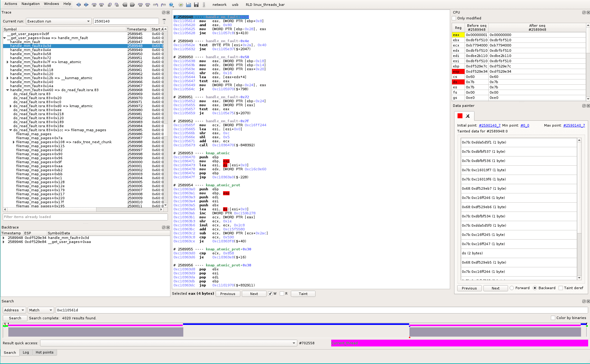Screen dimensions: 590x364
Task: Select the Forward radio button in Data painter
Action: tap(511, 288)
